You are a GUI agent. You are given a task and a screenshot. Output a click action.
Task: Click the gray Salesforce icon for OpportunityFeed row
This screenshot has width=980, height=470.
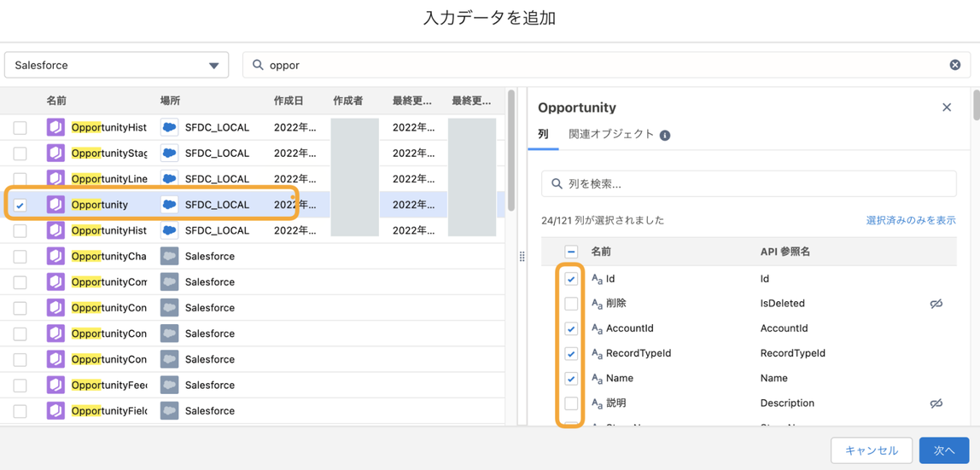169,386
